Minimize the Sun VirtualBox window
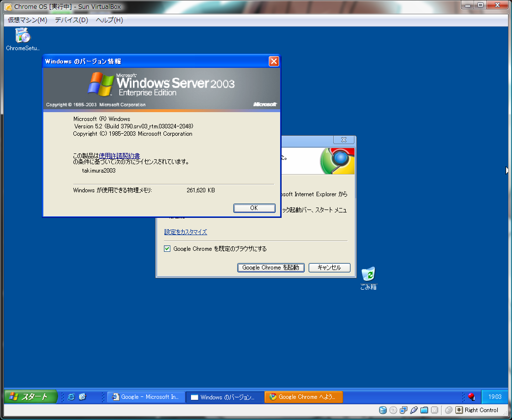This screenshot has width=512, height=420. coord(468,5)
